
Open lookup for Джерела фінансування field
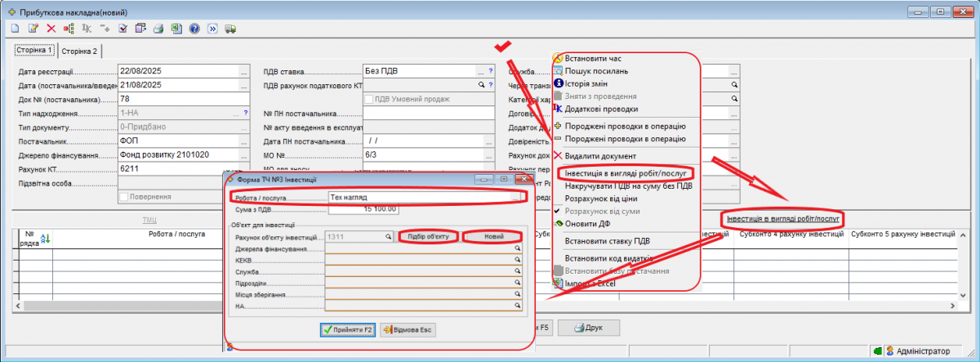pos(517,248)
